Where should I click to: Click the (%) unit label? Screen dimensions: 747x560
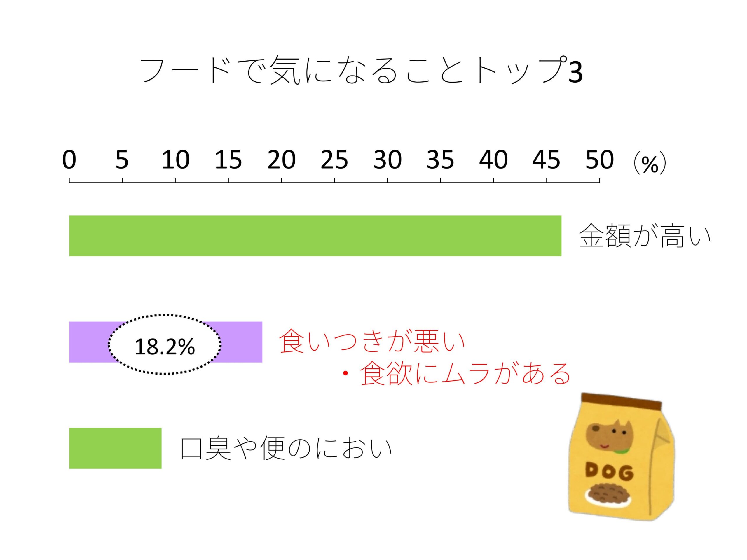click(x=650, y=164)
